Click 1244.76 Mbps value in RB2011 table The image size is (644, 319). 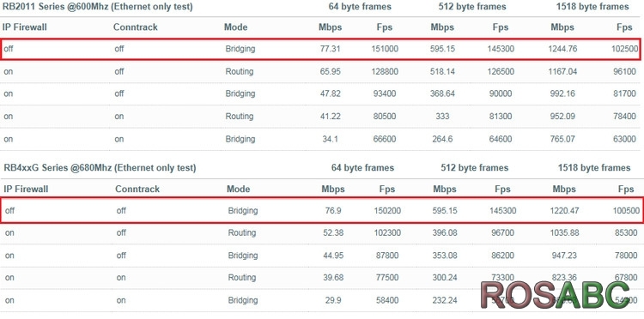[562, 49]
